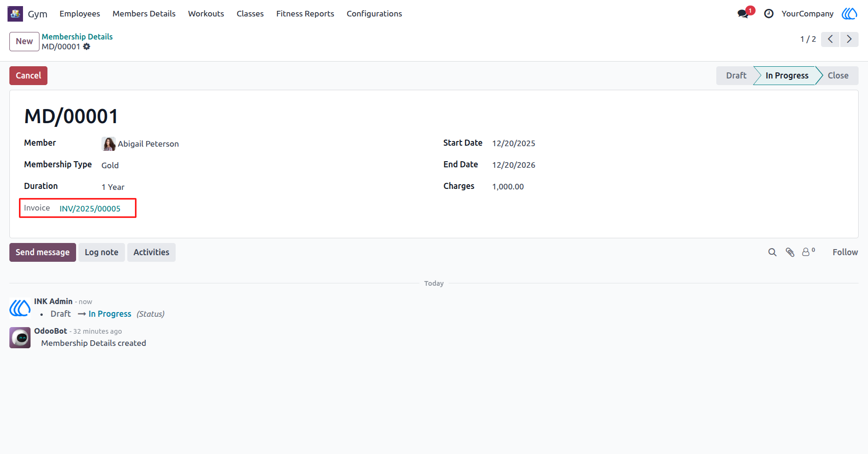The height and width of the screenshot is (454, 868).
Task: Click the Gym app title
Action: coord(38,14)
